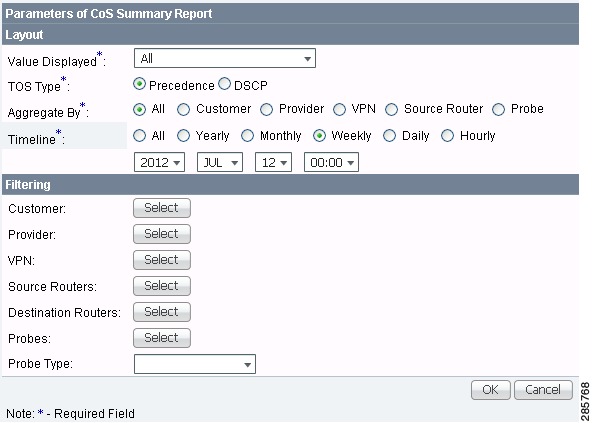
Task: Expand the year dropdown showing 2012
Action: [x=159, y=162]
